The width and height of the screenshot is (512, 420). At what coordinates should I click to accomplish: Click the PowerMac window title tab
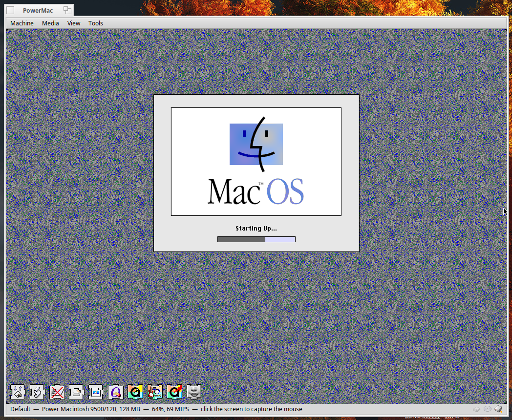coord(38,10)
